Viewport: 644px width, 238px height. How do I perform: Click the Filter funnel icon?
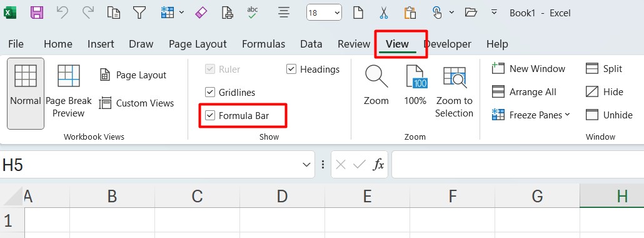[139, 13]
